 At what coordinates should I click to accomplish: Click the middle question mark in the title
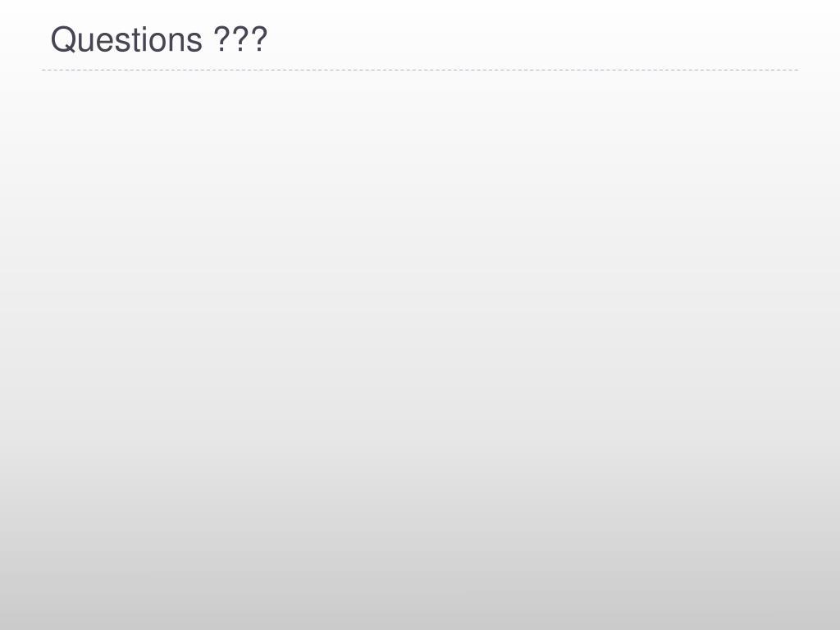pyautogui.click(x=240, y=39)
